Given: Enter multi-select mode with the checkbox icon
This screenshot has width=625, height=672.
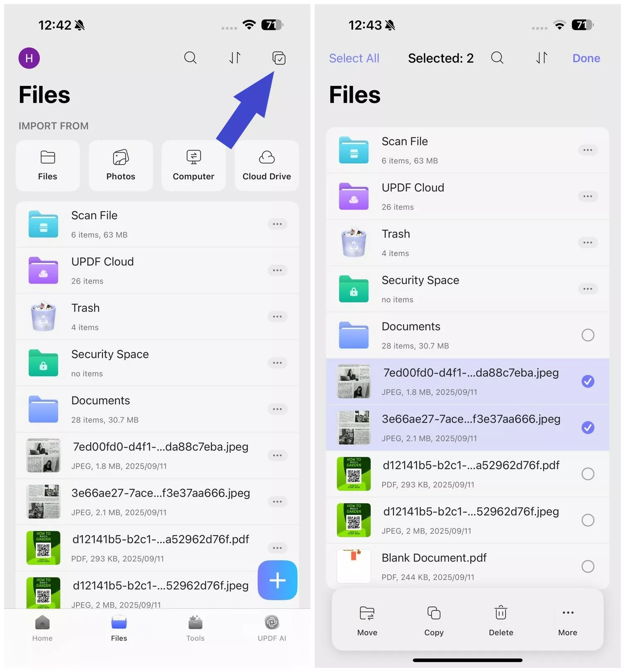Looking at the screenshot, I should coord(279,58).
